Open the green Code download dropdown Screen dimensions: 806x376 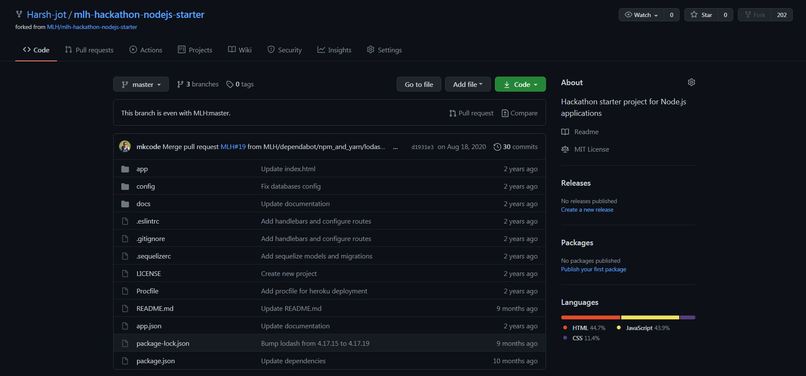(x=520, y=84)
